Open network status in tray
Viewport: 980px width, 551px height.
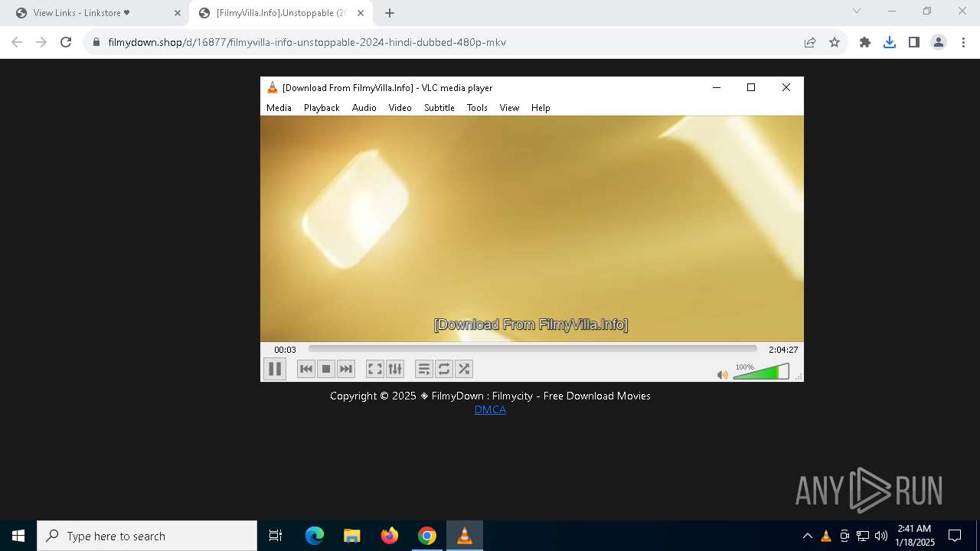(863, 536)
